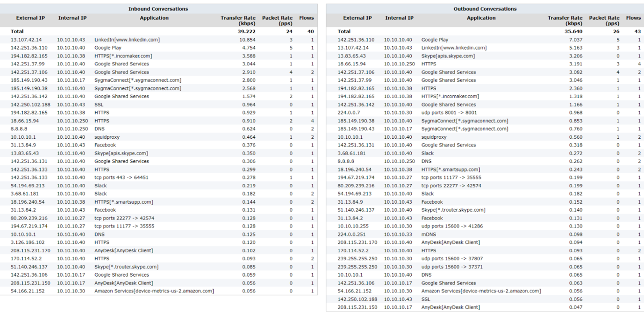This screenshot has height=312, width=644.
Task: Select inbound external IP 13.107.42.14
Action: tap(26, 40)
